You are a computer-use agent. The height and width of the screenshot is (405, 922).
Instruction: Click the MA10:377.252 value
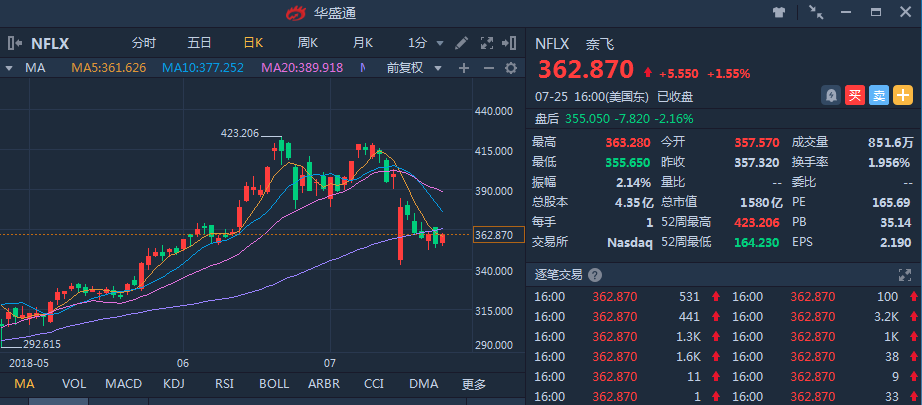tap(203, 68)
